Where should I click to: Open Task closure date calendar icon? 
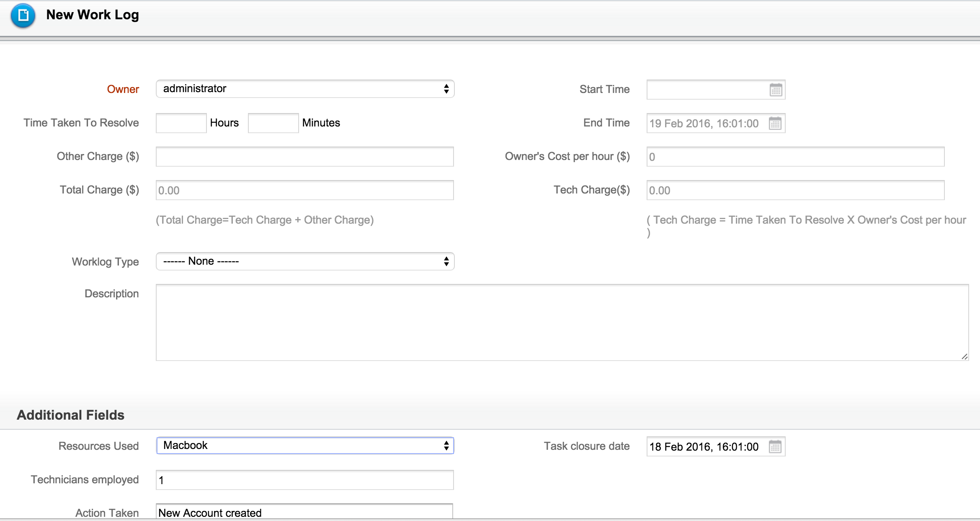(x=775, y=446)
